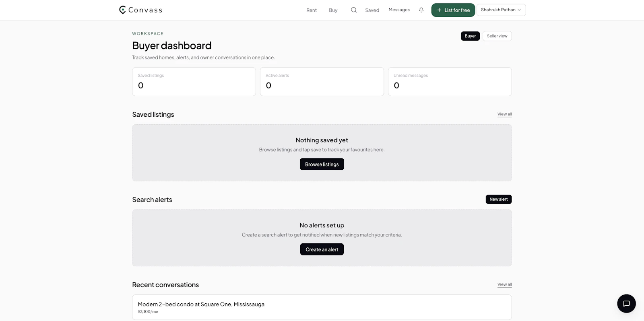This screenshot has height=321, width=644.
Task: Click the Create an alert button
Action: [322, 249]
